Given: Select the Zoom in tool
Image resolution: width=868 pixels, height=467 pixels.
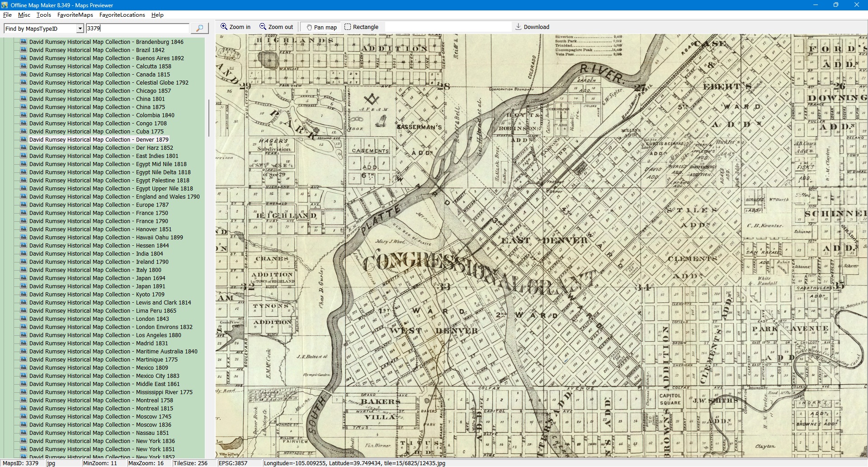Looking at the screenshot, I should coord(235,27).
